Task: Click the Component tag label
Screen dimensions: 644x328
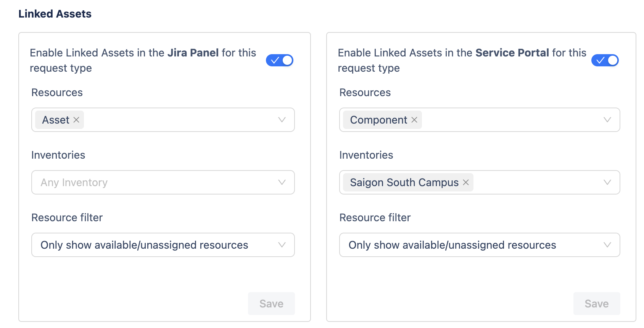Action: point(378,120)
